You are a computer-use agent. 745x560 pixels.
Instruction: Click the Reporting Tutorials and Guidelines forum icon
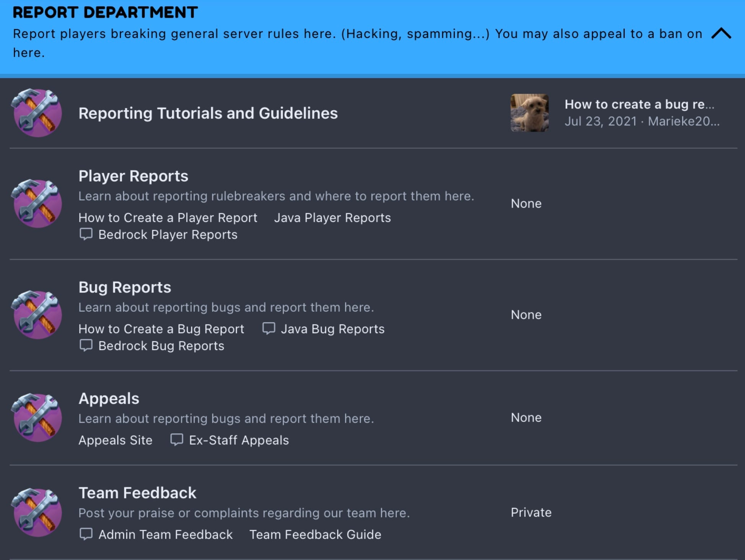(x=37, y=113)
